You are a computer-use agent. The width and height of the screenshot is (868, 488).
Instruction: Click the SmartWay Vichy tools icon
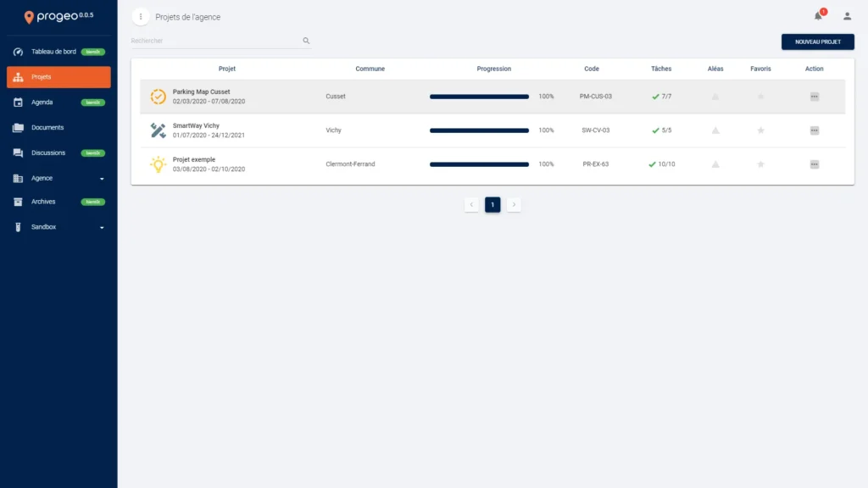tap(158, 130)
